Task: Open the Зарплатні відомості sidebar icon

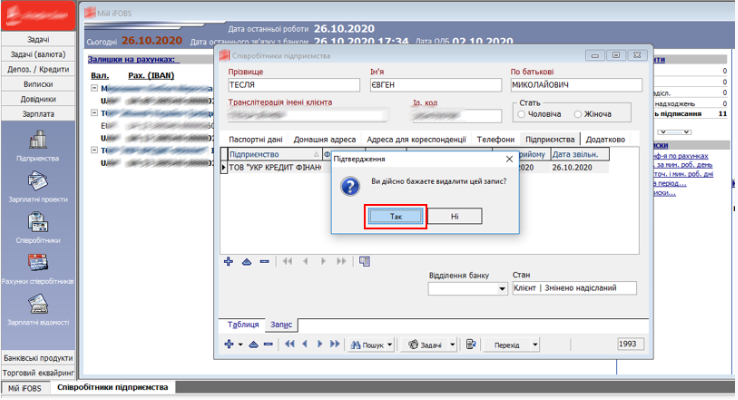Action: point(38,304)
